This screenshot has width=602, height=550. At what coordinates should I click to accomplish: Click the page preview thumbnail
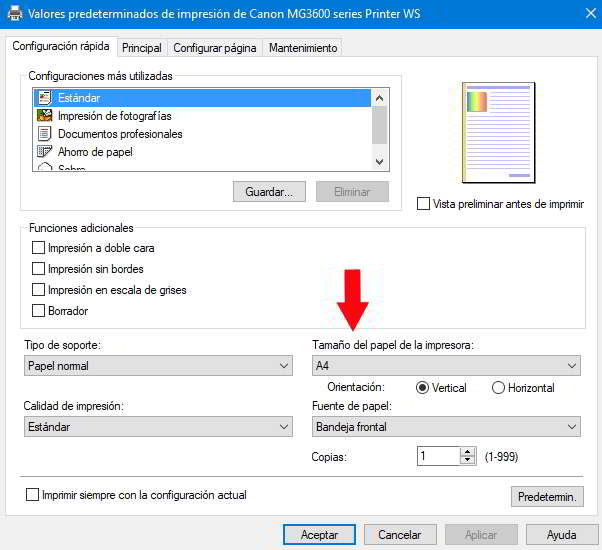[x=498, y=132]
